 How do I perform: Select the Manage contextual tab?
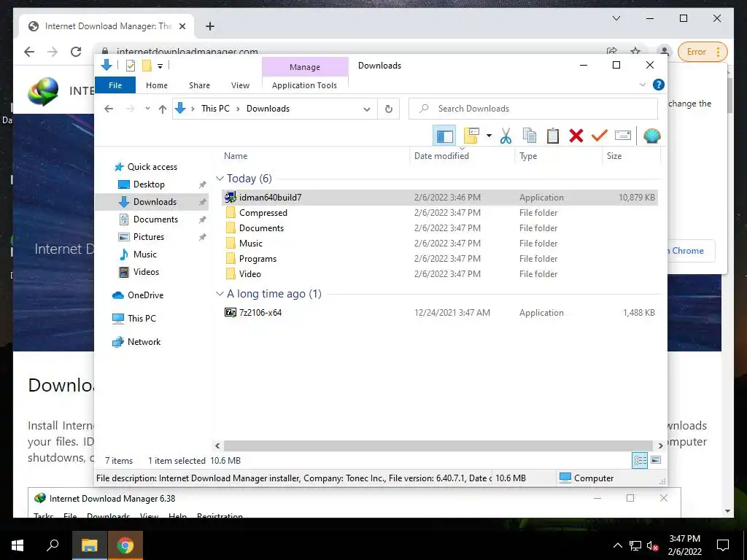click(305, 67)
